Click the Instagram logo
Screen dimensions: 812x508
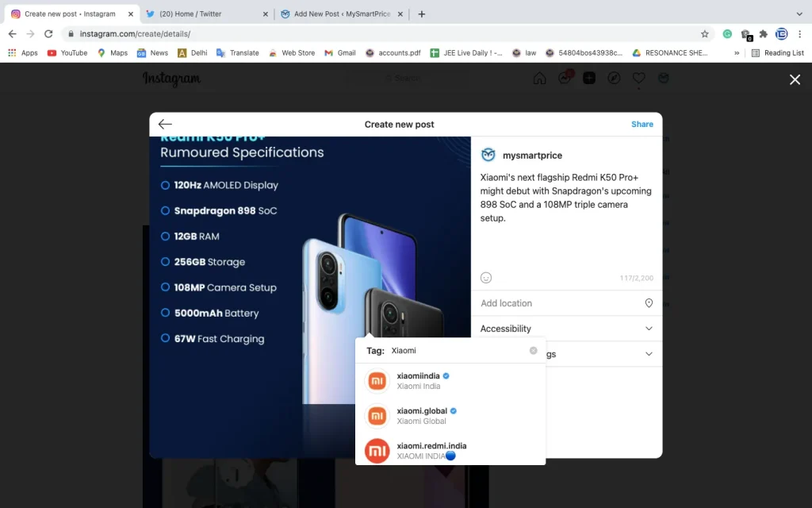tap(171, 79)
